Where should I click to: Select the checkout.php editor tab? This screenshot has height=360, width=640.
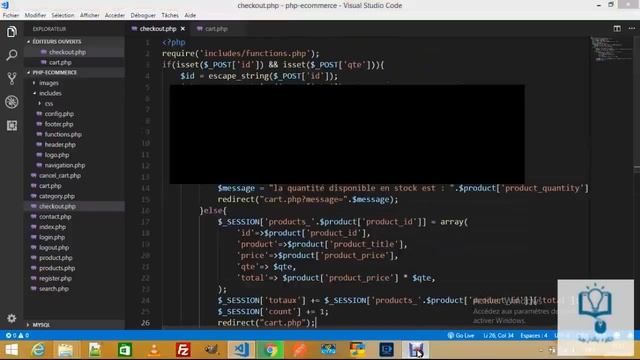pyautogui.click(x=158, y=29)
